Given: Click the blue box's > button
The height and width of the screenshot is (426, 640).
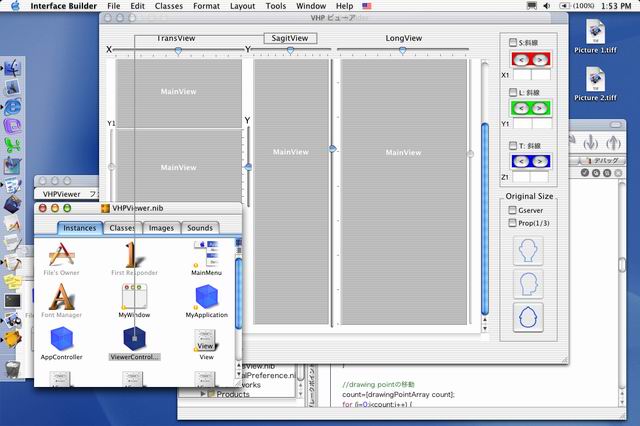Looking at the screenshot, I should (540, 161).
